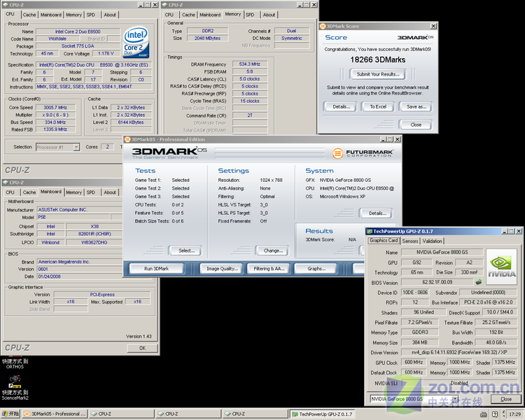525x420 pixels.
Task: Click Submit Your Results button
Action: (x=378, y=74)
